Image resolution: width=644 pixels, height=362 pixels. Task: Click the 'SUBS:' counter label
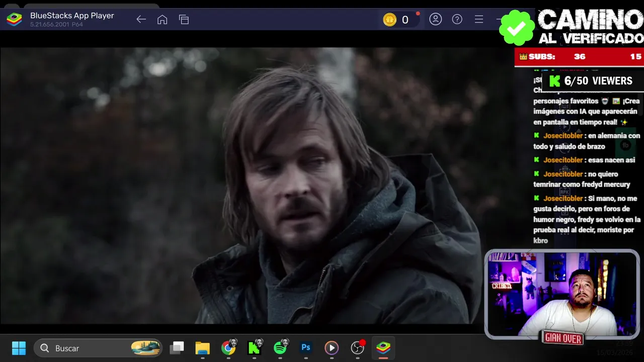point(541,57)
